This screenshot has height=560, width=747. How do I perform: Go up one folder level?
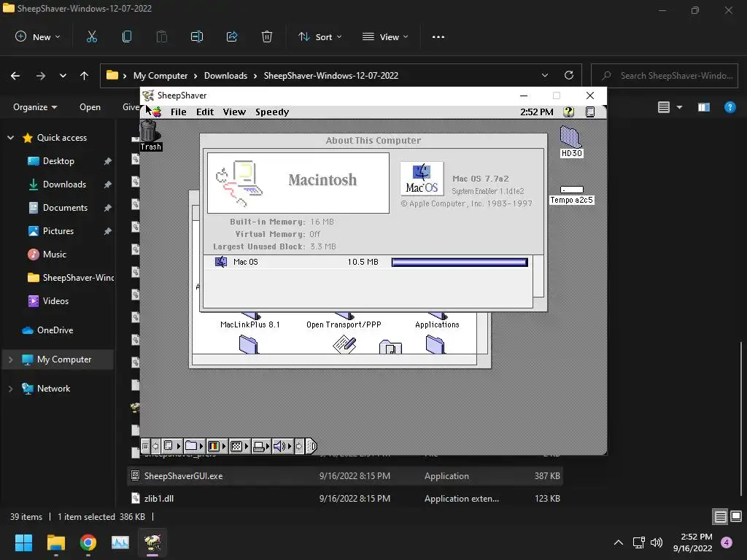85,76
